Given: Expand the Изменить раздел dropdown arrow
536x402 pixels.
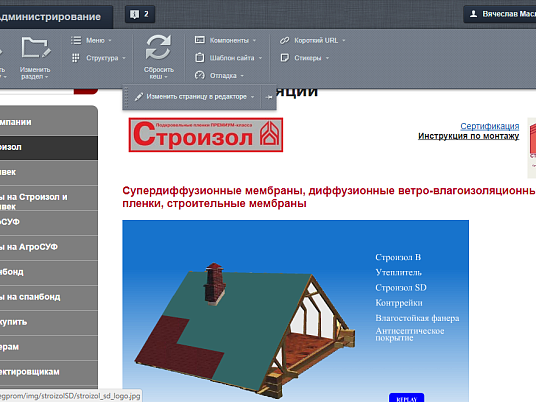Looking at the screenshot, I should pyautogui.click(x=46, y=77).
